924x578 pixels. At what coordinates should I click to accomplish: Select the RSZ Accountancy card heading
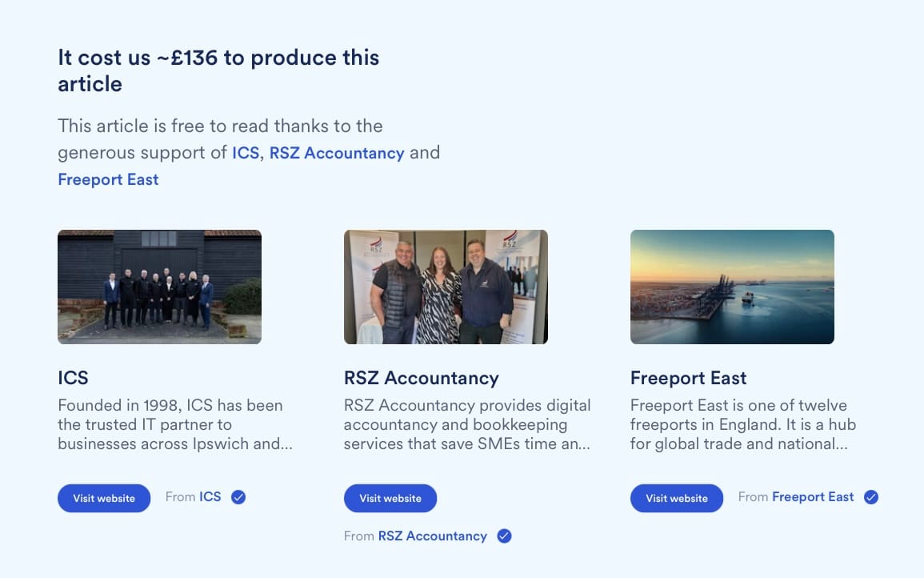coord(421,378)
